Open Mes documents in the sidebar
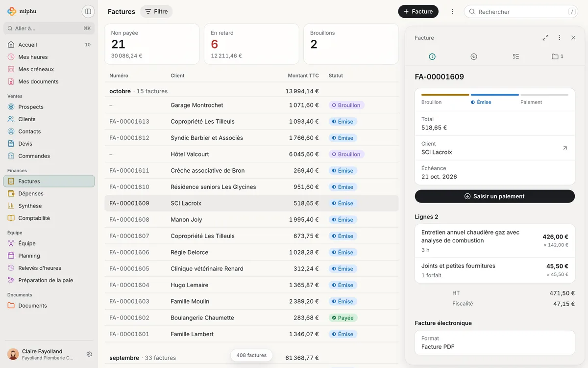588x368 pixels. pyautogui.click(x=49, y=81)
